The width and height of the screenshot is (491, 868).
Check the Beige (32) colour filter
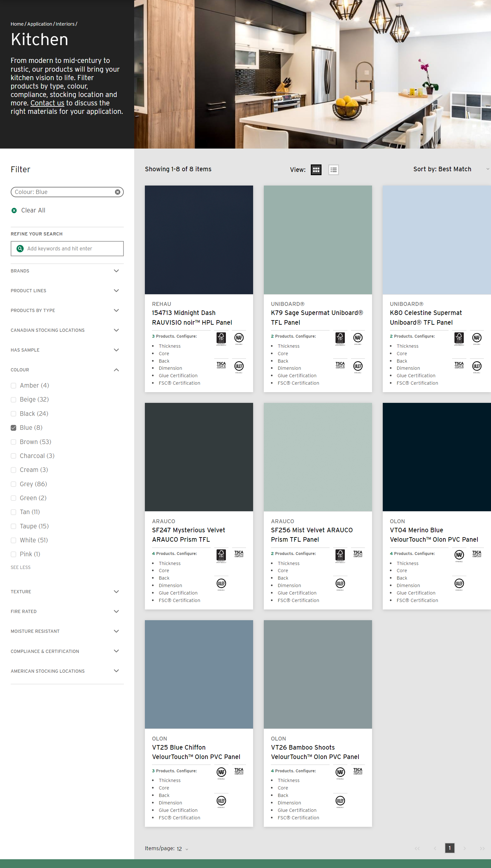tap(14, 400)
